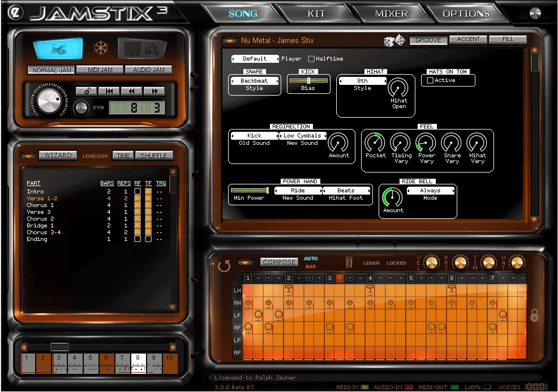Click the padlock icon beside the grid
558x392 pixels.
point(534,315)
